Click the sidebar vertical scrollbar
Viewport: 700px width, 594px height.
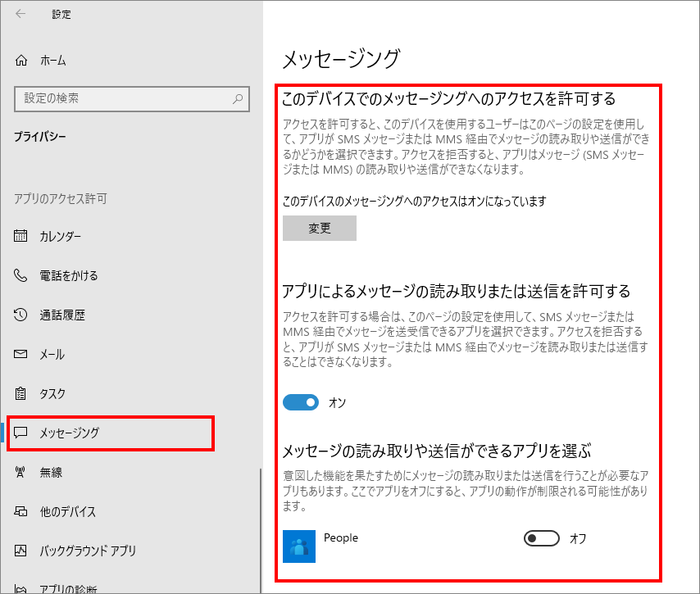click(261, 530)
